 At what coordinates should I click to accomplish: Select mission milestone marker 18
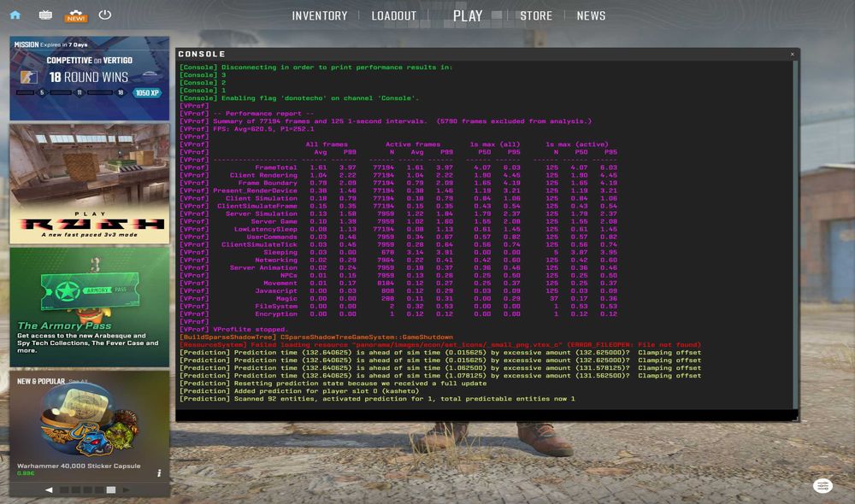tap(121, 92)
